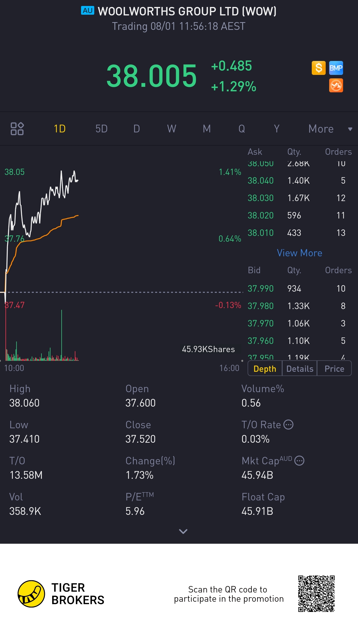Switch to the W weekly chart
358x644 pixels.
coord(172,129)
